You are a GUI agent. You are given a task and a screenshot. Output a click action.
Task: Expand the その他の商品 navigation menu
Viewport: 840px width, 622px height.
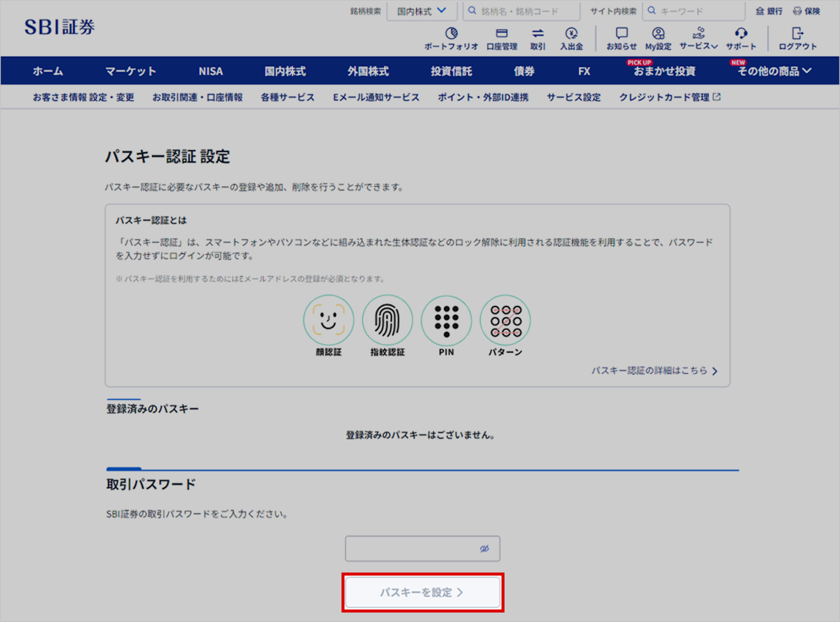[774, 71]
